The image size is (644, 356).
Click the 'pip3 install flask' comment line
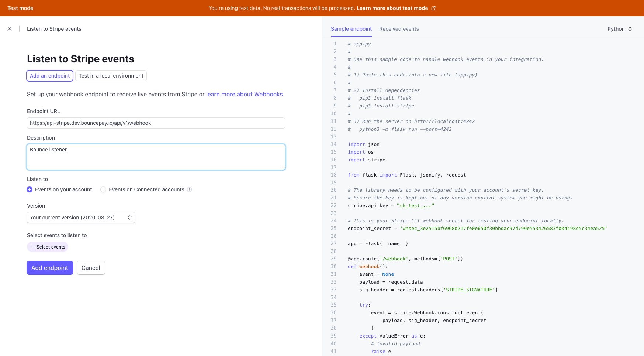(380, 98)
